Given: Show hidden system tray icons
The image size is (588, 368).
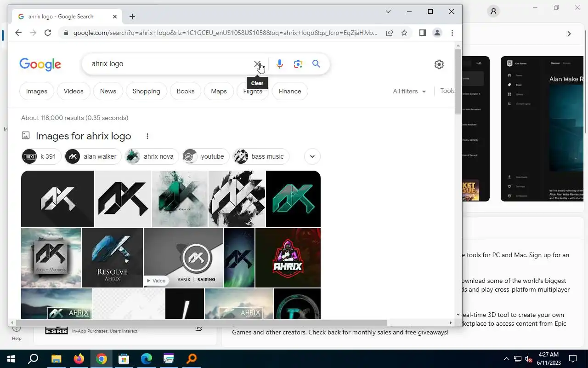Looking at the screenshot, I should 507,359.
